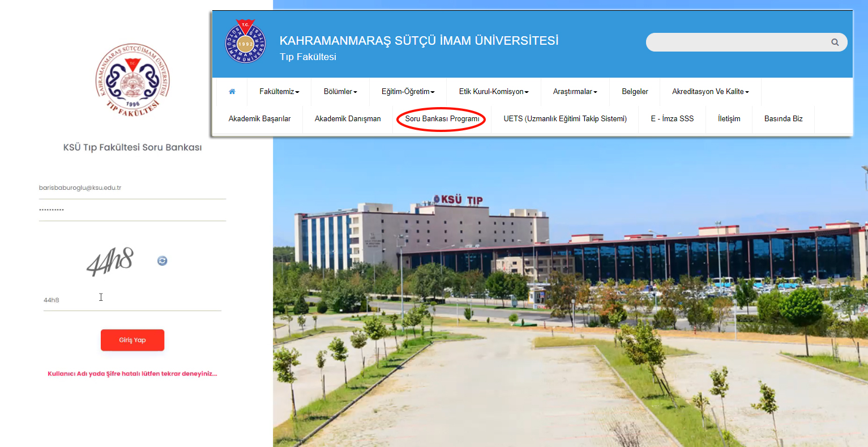Click the header search box
The width and height of the screenshot is (868, 447).
tap(736, 42)
